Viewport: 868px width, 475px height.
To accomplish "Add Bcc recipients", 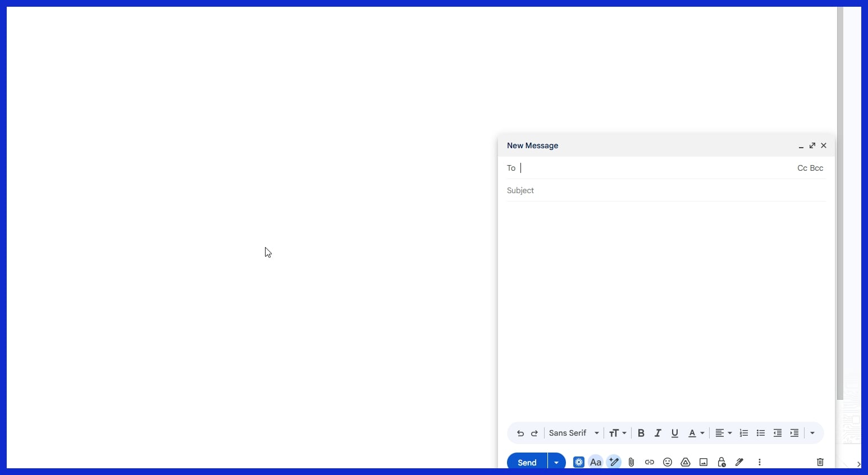I will [817, 168].
